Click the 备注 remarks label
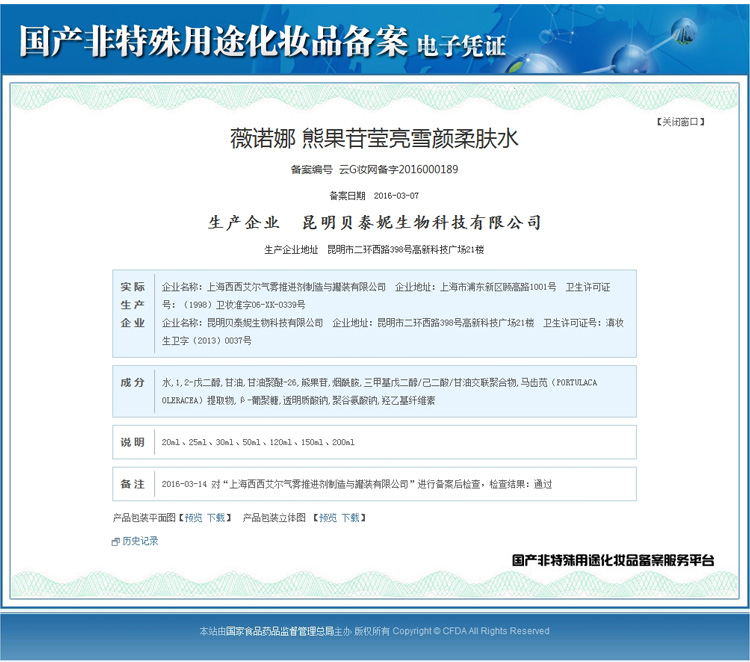 (x=132, y=484)
